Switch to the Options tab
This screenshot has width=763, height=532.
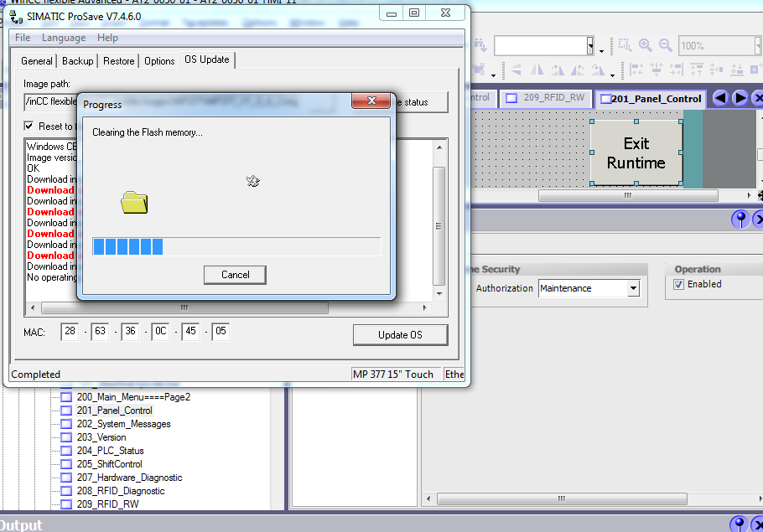click(159, 61)
